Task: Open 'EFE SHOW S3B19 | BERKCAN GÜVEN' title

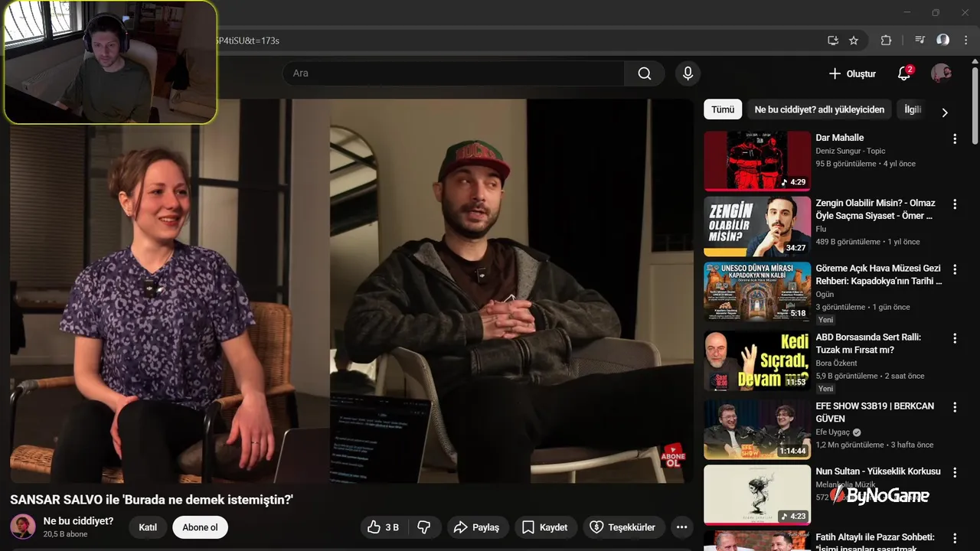Action: point(874,412)
